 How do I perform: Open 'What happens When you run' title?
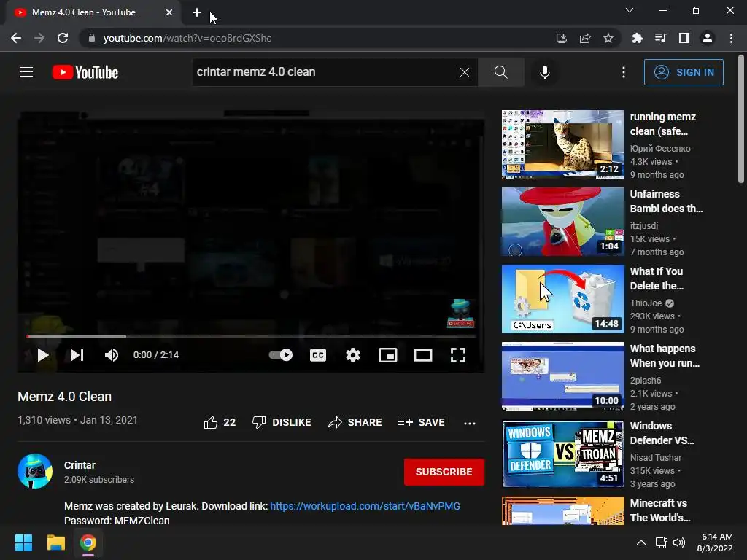665,356
